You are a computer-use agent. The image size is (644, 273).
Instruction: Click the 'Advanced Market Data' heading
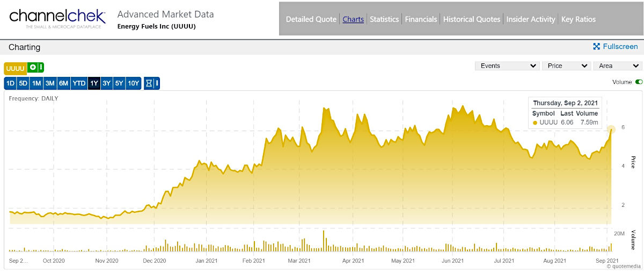point(165,14)
